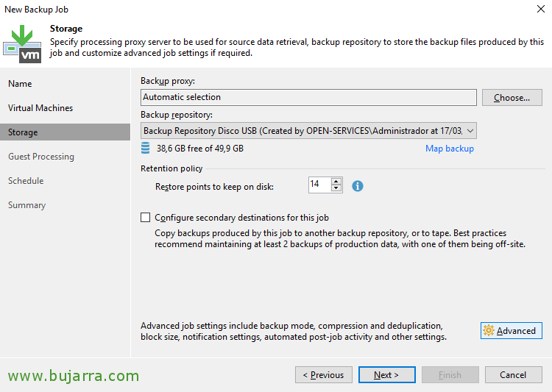The image size is (552, 392).
Task: Click the Map backup link
Action: [x=450, y=149]
